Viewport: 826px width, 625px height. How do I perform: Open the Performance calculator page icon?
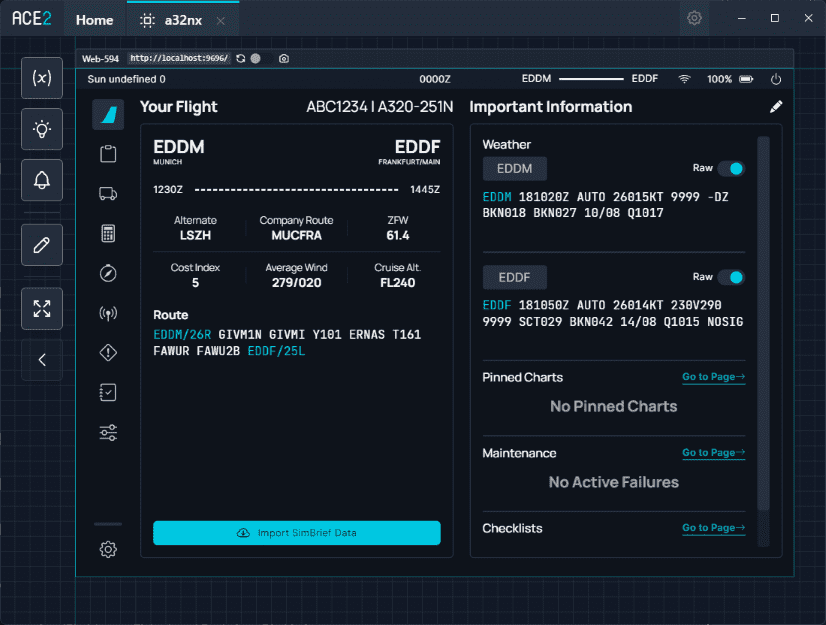click(108, 233)
